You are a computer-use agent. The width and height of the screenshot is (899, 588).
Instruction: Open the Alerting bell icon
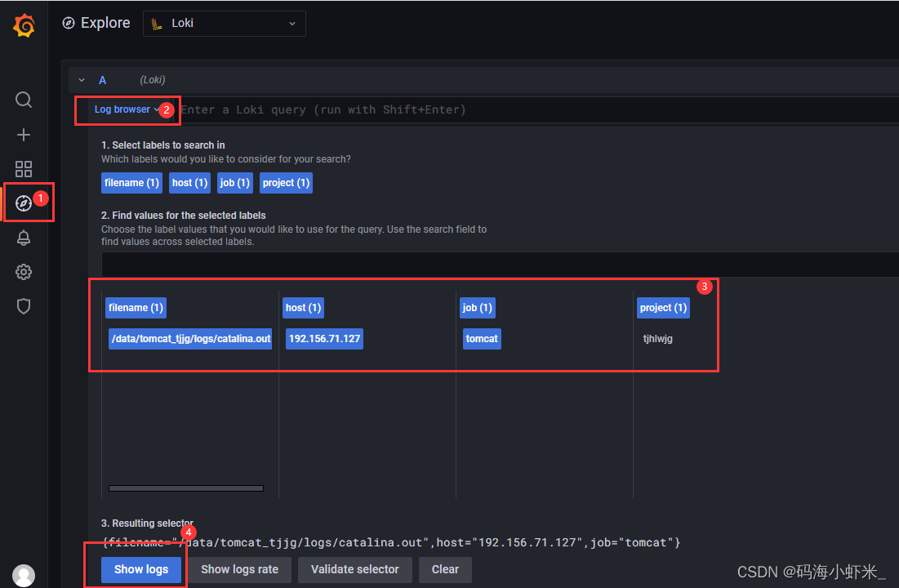[x=24, y=238]
